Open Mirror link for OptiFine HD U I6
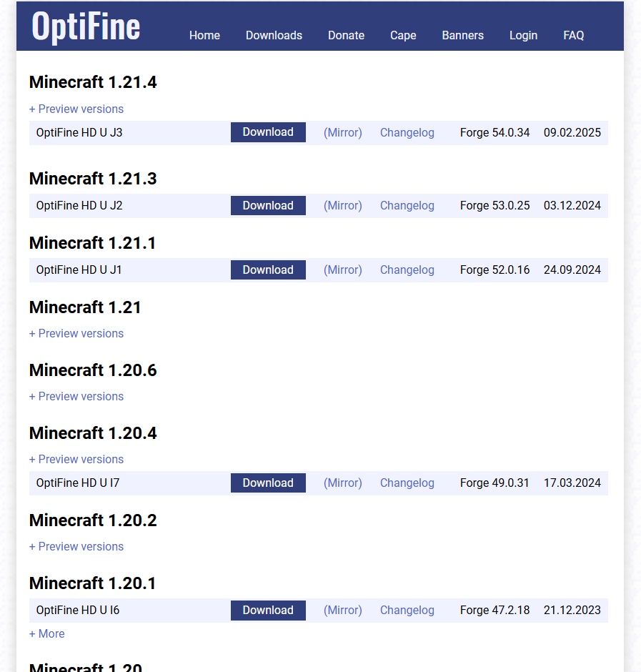The width and height of the screenshot is (641, 672). 343,611
